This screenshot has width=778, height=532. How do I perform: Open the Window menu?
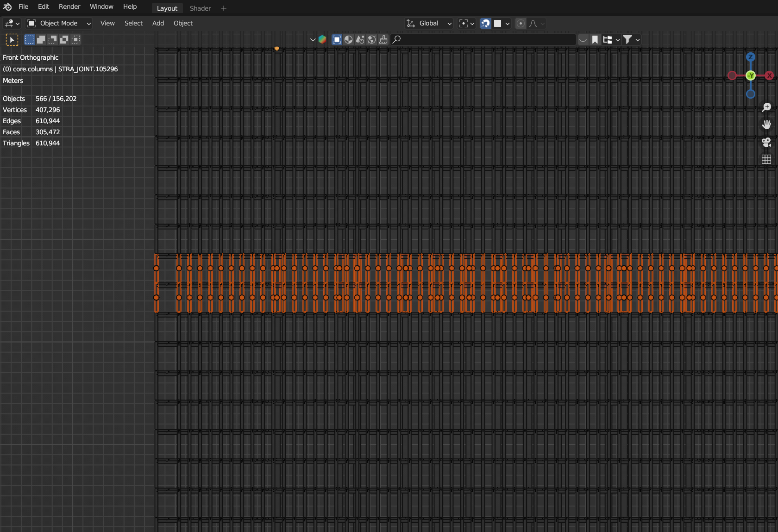click(x=101, y=7)
